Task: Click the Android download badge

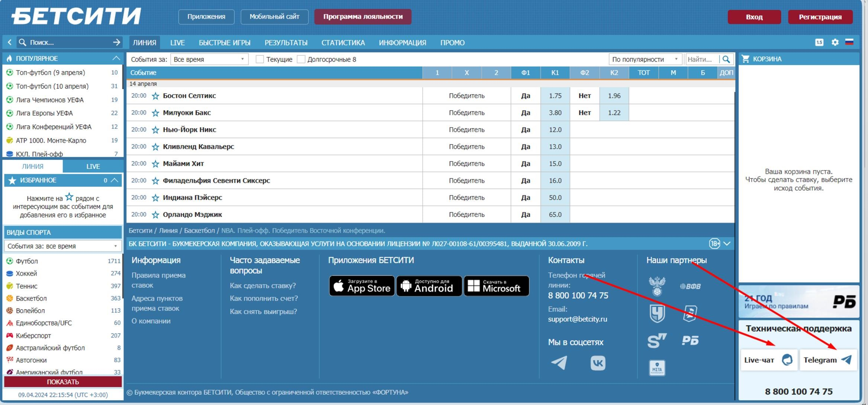Action: pyautogui.click(x=429, y=286)
